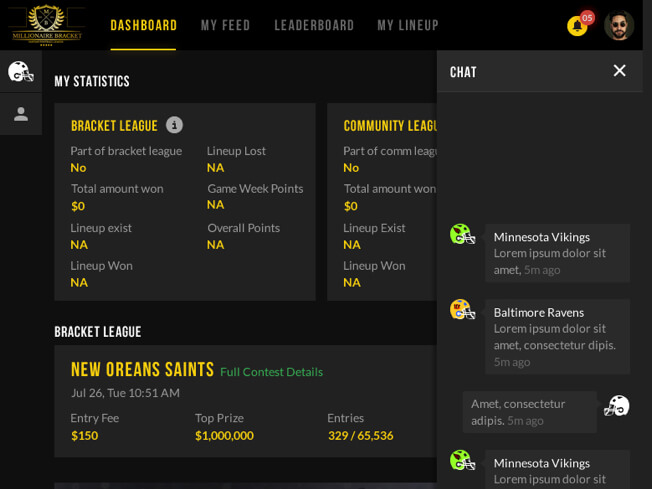Close the Chat panel
Viewport: 652px width, 489px height.
coord(620,71)
